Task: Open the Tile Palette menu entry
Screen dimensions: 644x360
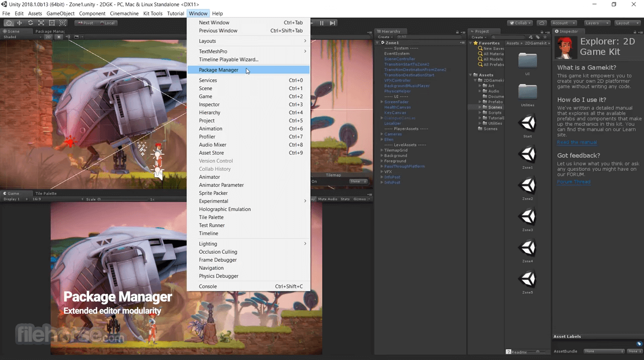Action: (249, 217)
